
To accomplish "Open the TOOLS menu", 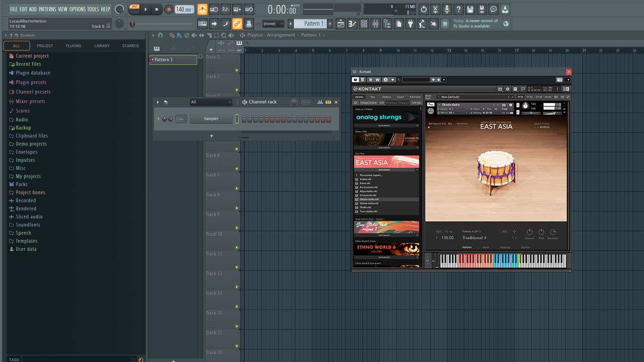I will pos(93,9).
